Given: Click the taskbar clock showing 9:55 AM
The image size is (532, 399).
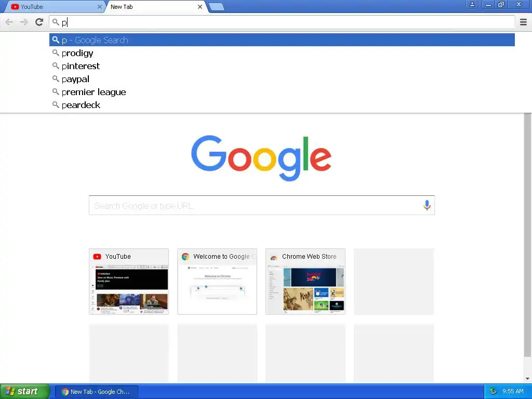Looking at the screenshot, I should click(513, 392).
